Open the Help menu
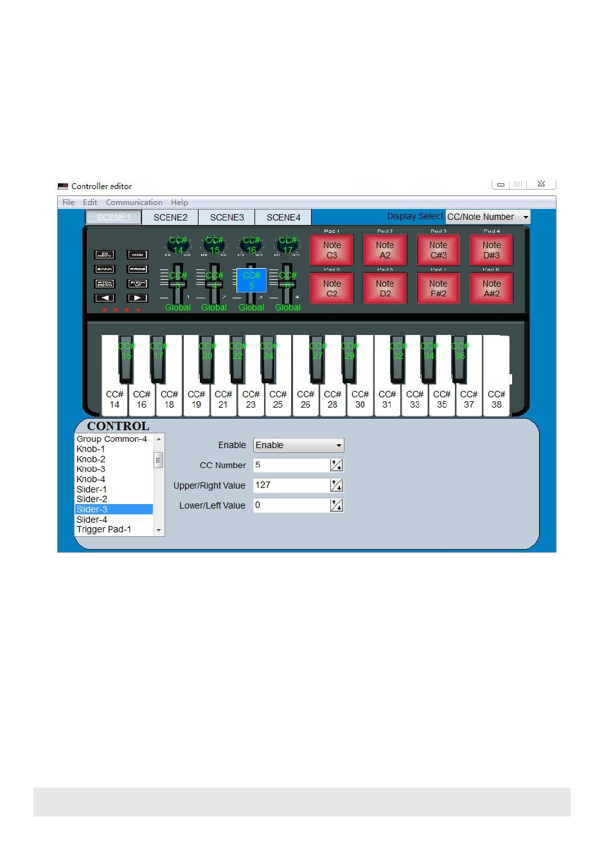 (179, 202)
